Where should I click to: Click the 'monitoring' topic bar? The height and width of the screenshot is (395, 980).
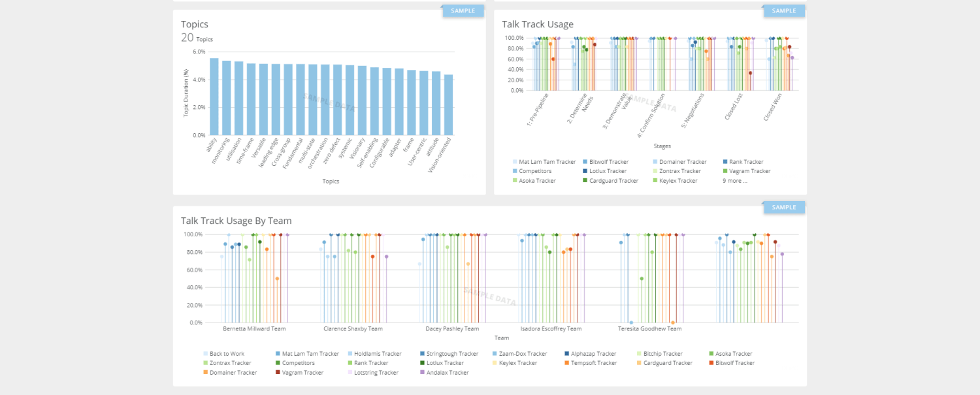226,98
